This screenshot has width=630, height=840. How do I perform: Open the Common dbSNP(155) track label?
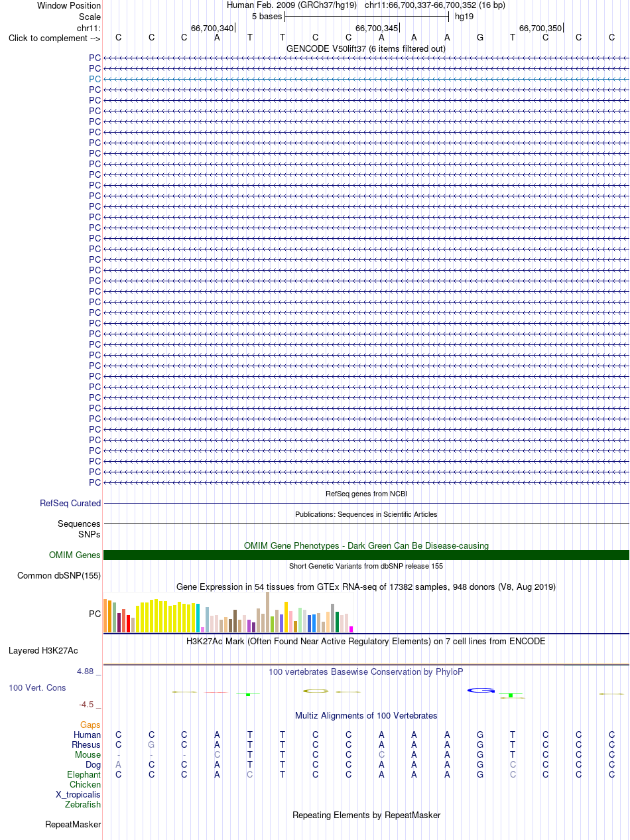pos(59,576)
